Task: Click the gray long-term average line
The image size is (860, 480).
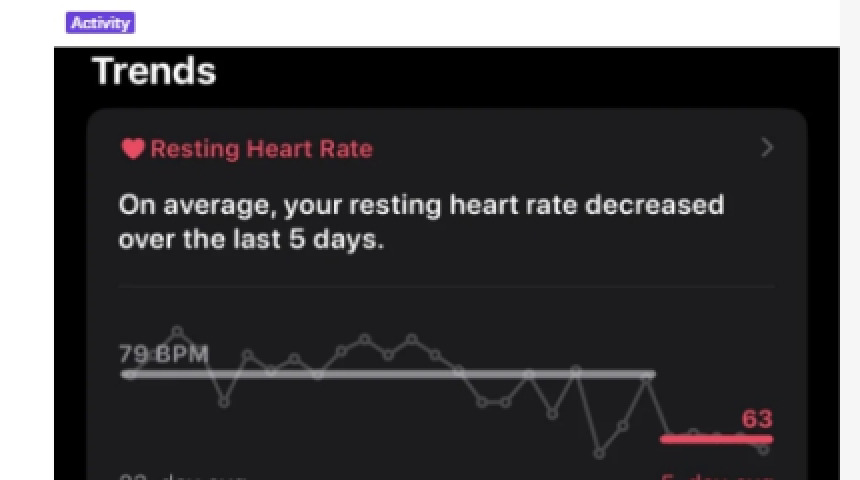Action: [x=388, y=375]
